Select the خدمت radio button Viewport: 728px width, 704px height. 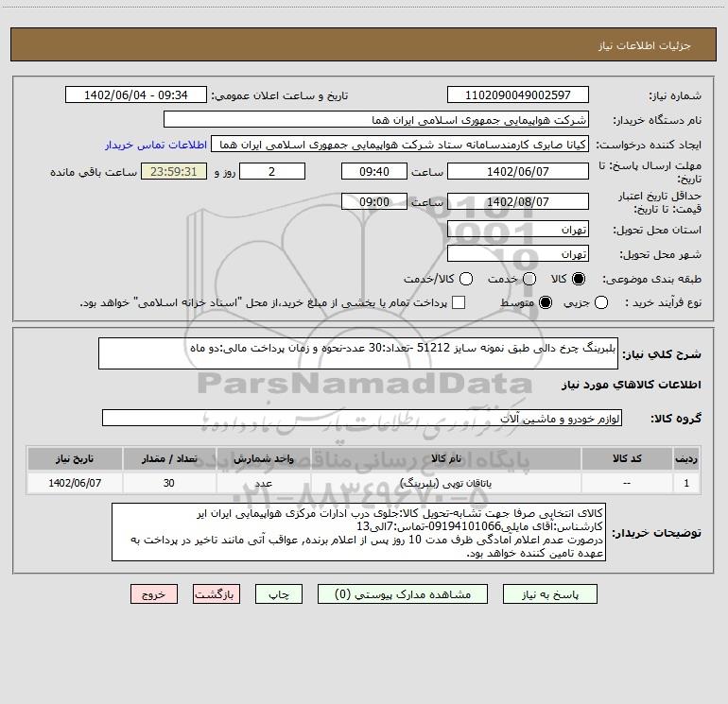529,279
